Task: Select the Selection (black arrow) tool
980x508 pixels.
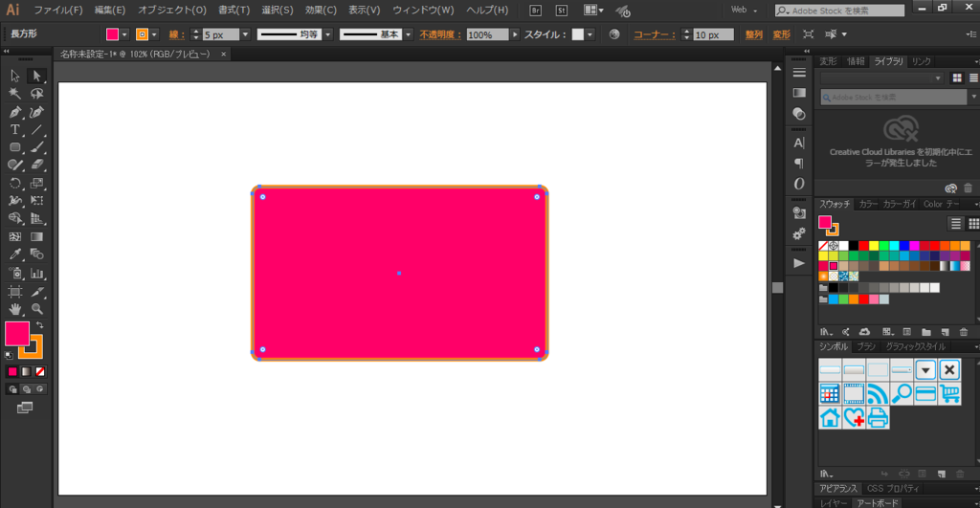Action: click(x=15, y=76)
